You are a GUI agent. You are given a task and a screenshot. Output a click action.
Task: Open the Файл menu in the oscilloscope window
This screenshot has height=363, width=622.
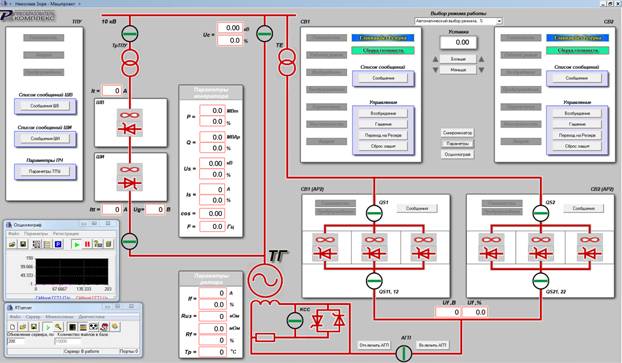coord(14,234)
